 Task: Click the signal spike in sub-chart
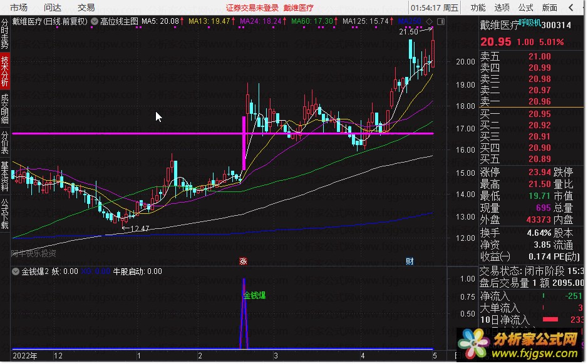coord(244,313)
